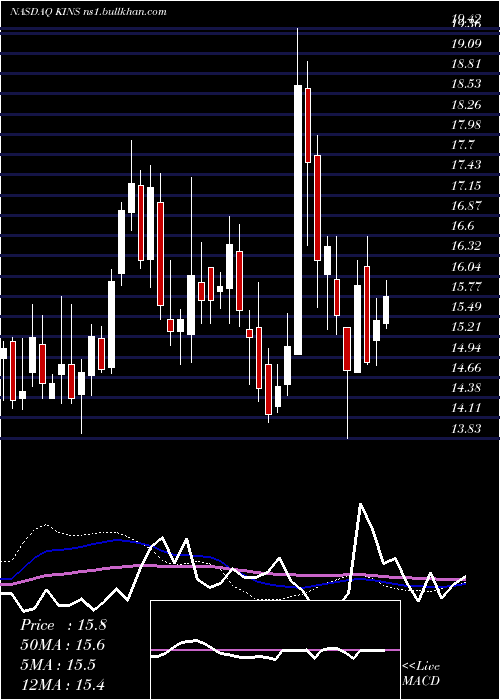The image size is (500, 700).
Task: Click the 14.66 price axis label
Action: coord(466,367)
